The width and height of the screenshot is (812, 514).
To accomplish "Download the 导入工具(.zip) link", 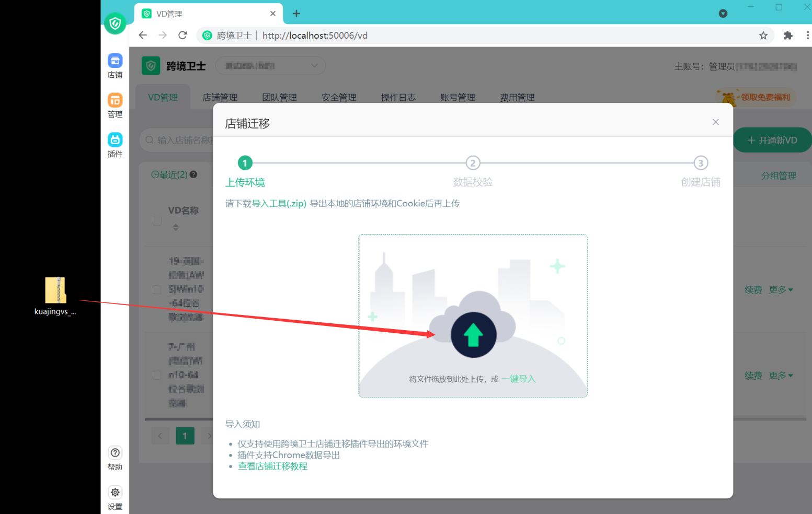I will [x=279, y=204].
